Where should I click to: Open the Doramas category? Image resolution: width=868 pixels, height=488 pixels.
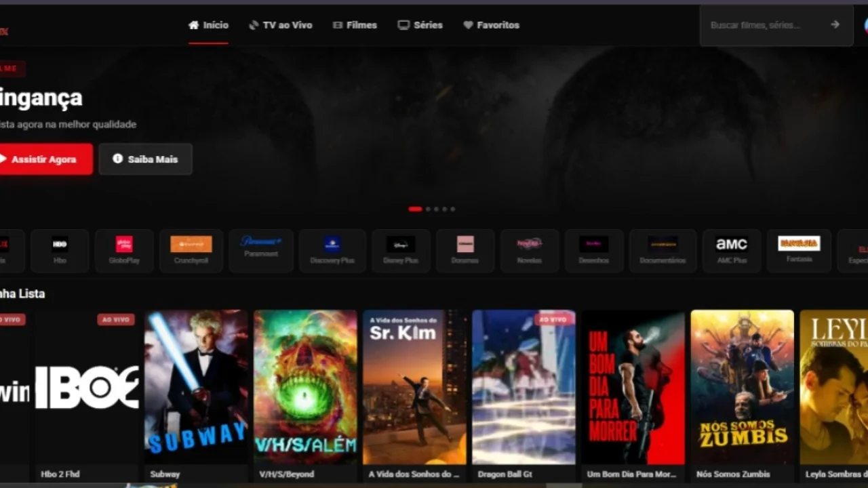[x=465, y=251]
